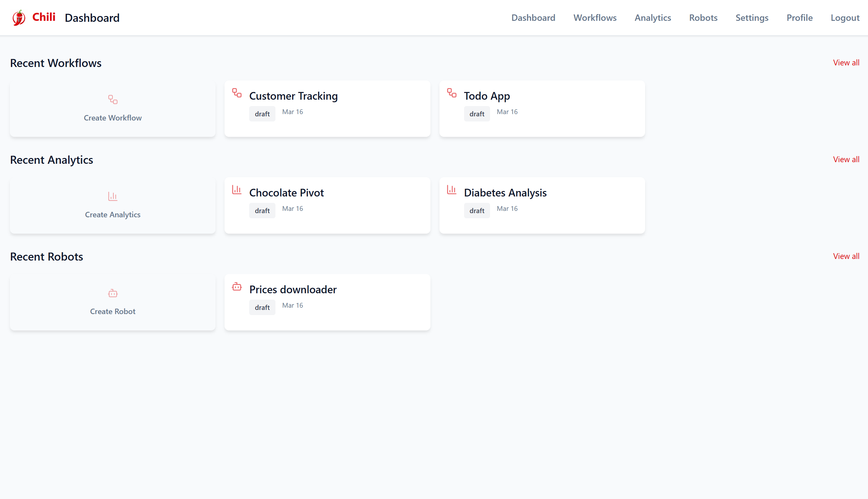Click the Chocolate Pivot chart icon
Screen dimensions: 868x499
pos(237,189)
